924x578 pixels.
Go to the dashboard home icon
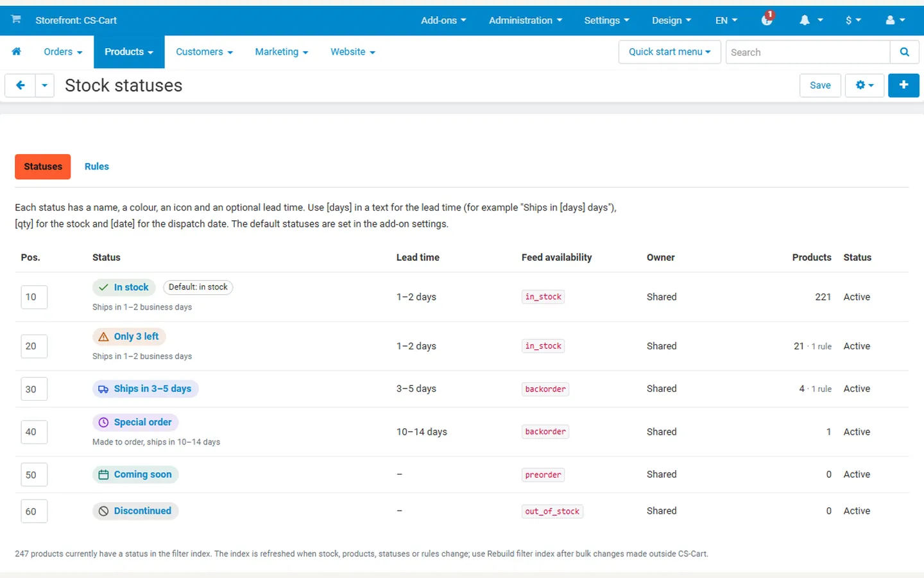(17, 52)
